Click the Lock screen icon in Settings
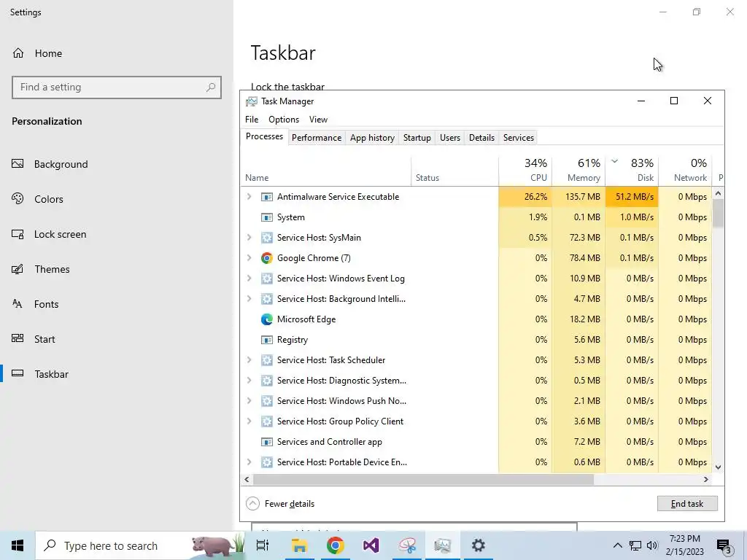The width and height of the screenshot is (747, 560). point(18,234)
